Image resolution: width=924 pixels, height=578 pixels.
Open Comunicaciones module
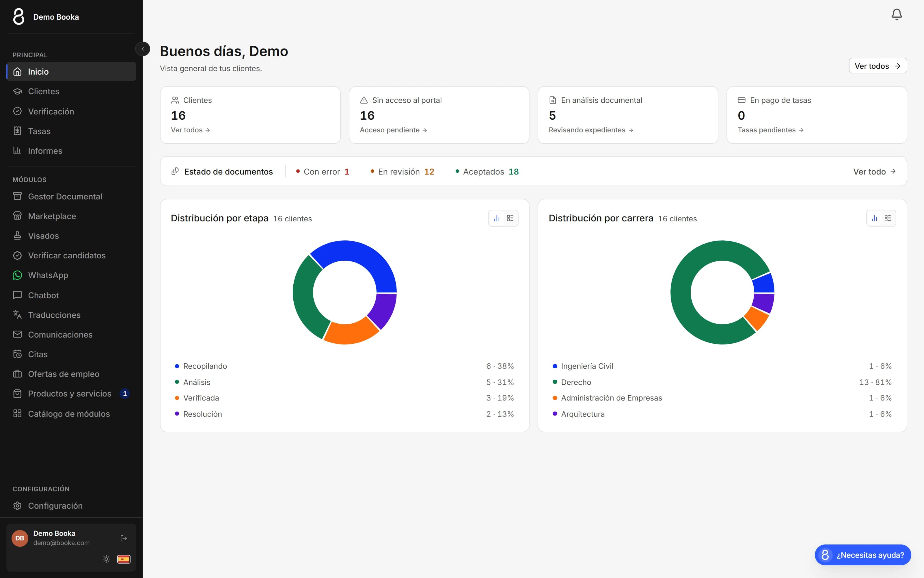click(x=71, y=334)
